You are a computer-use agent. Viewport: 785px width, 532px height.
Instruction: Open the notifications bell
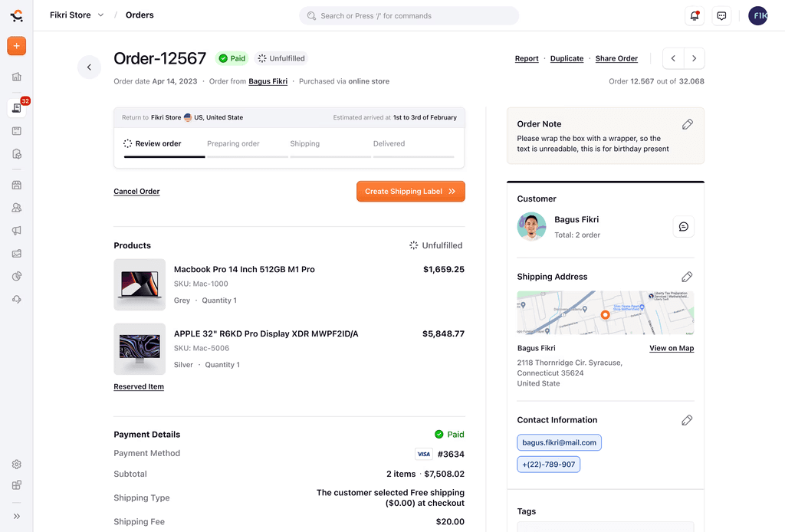[695, 15]
